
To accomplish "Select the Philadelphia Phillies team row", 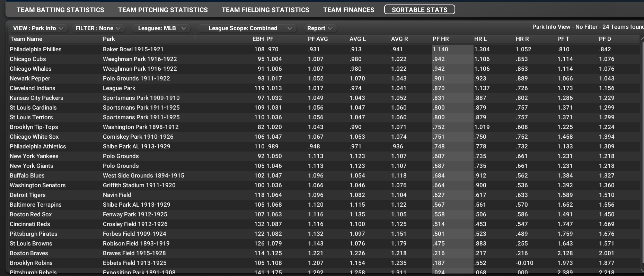I will tap(36, 49).
